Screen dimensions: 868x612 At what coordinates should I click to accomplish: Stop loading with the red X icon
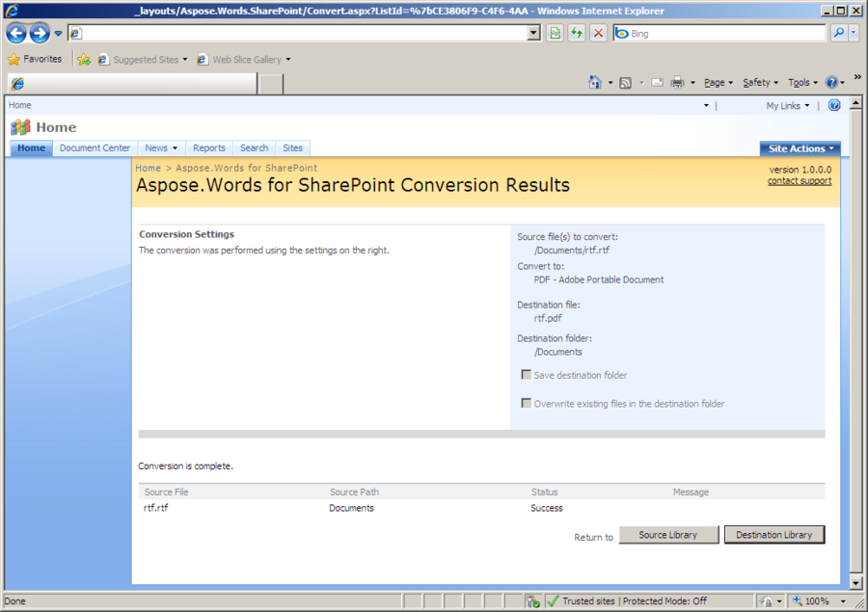click(598, 33)
